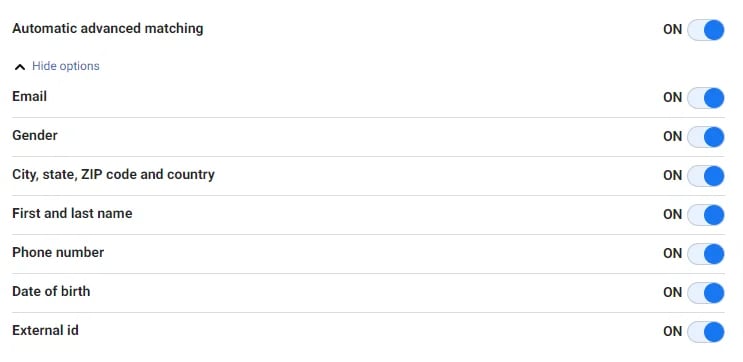Click the Hide options link
Viewport: 743px width, 362px height.
pyautogui.click(x=65, y=66)
